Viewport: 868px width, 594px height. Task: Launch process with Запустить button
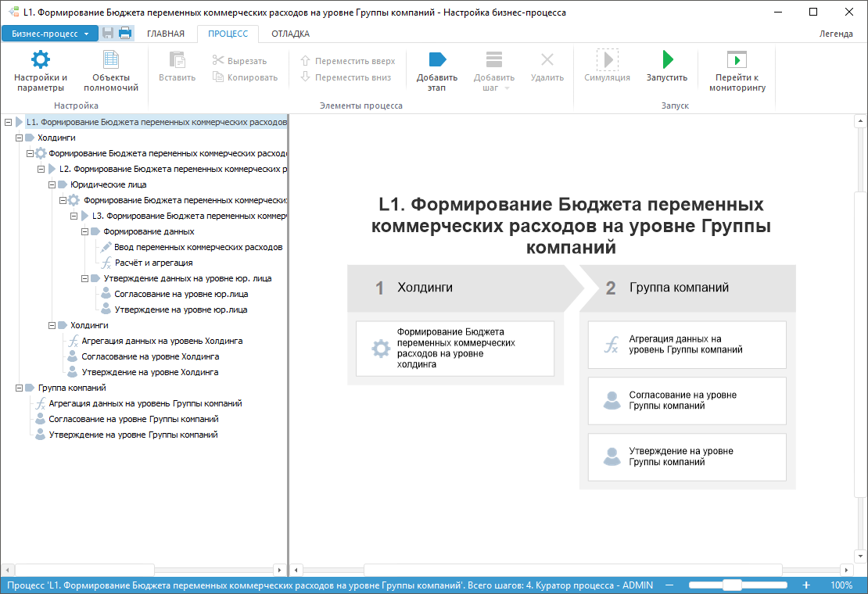click(666, 61)
